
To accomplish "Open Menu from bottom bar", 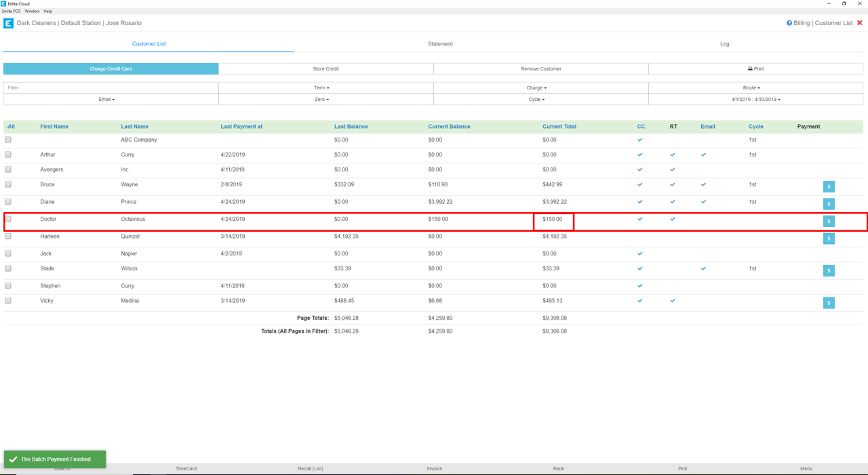I will (x=806, y=469).
